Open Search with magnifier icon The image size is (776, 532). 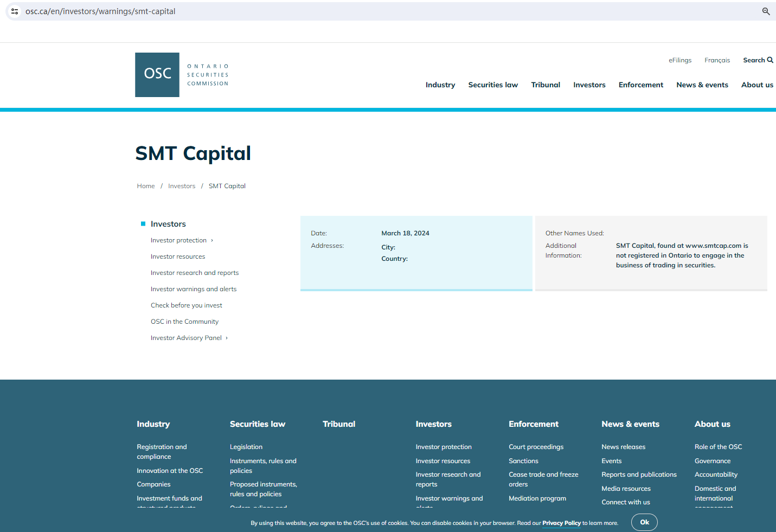tap(758, 60)
